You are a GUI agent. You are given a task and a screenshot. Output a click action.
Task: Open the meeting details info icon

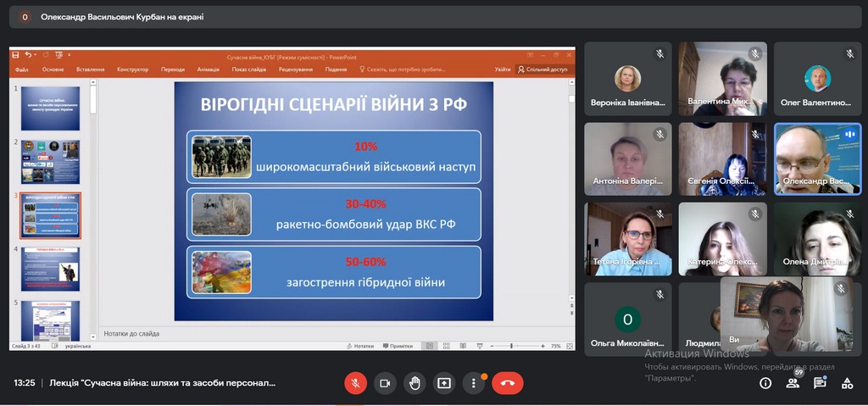pos(765,383)
